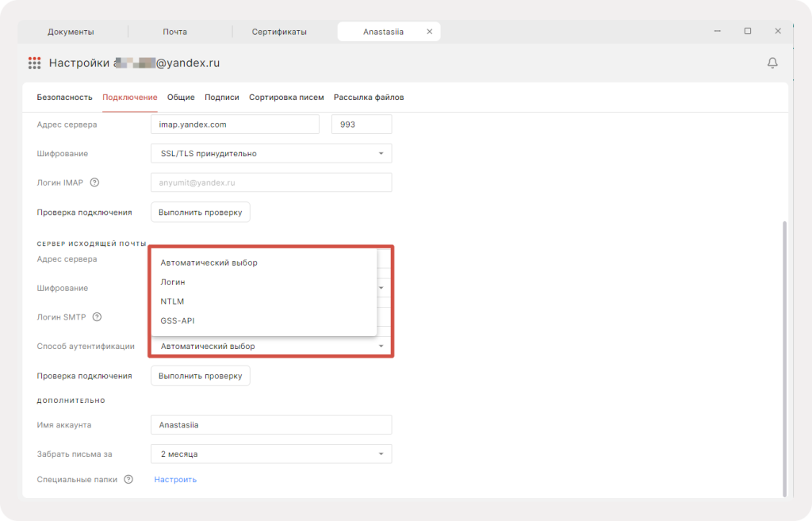This screenshot has width=812, height=521.
Task: Click the imap.yandex.com server address field
Action: (235, 125)
